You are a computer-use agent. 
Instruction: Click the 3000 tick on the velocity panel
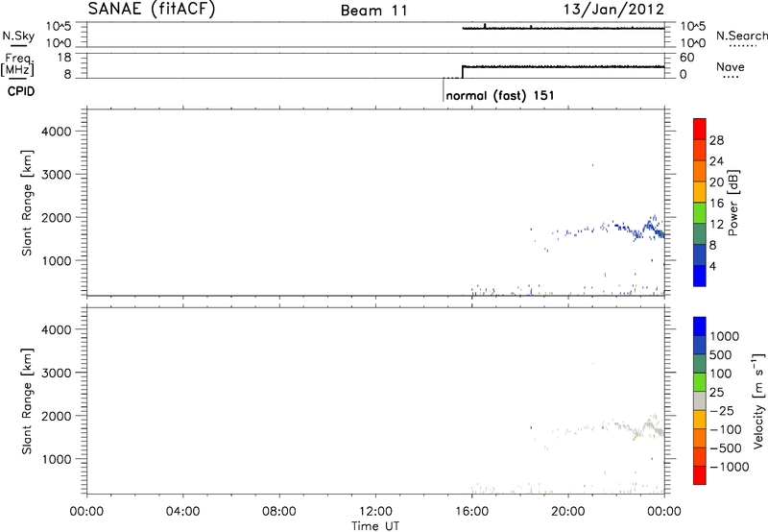point(57,373)
